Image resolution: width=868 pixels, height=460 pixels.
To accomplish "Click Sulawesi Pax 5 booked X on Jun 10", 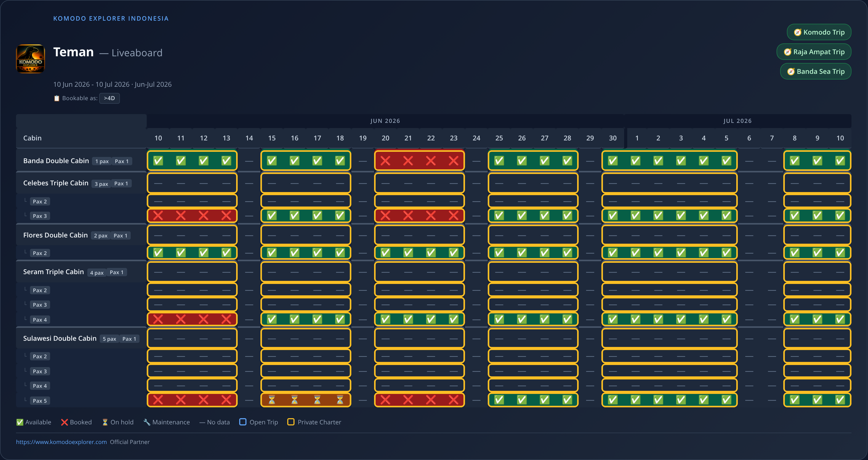I will click(158, 400).
